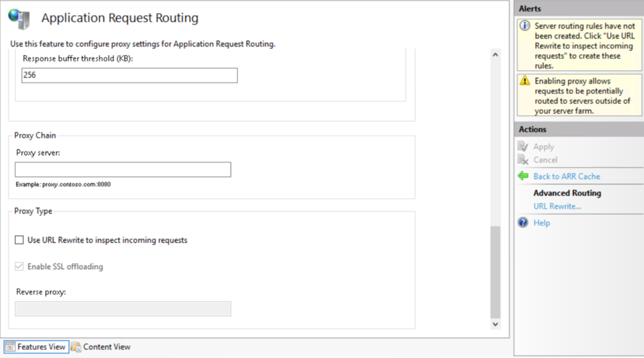The image size is (644, 358).
Task: Click the Apply action icon
Action: [523, 147]
